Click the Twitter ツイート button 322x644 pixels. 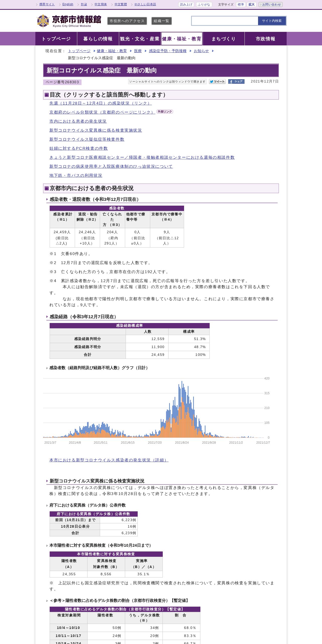point(217,82)
